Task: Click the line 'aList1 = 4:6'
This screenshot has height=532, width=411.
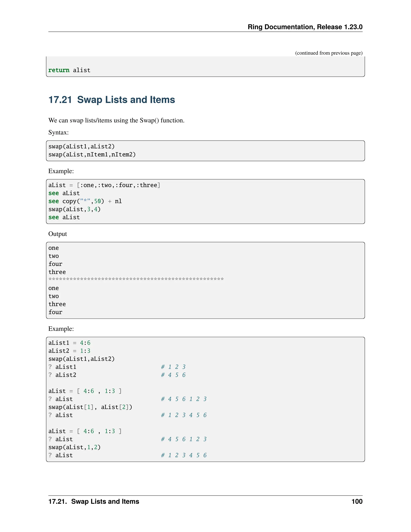Action: click(69, 343)
